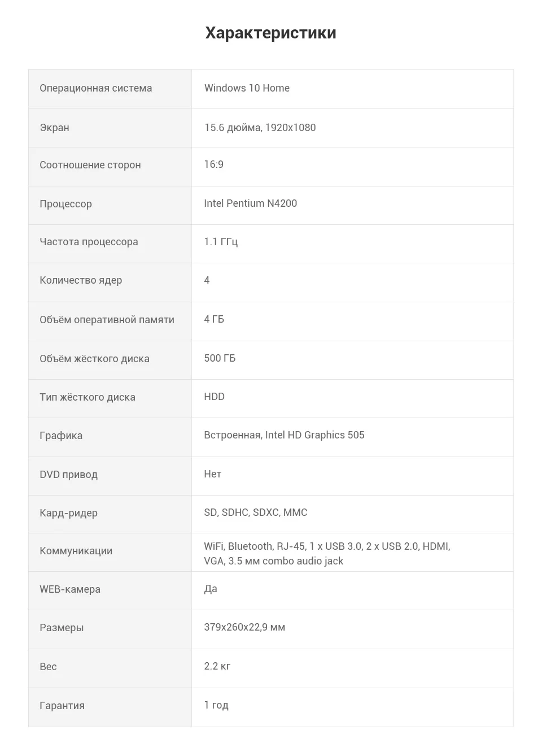Click the HDD disk type value
This screenshot has height=756, width=542.
tap(214, 397)
